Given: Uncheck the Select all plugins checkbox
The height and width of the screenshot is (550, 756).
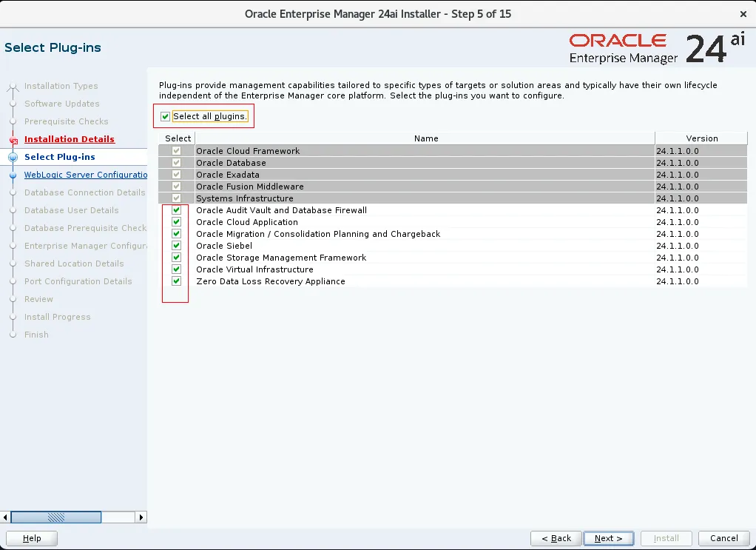Looking at the screenshot, I should (x=163, y=116).
